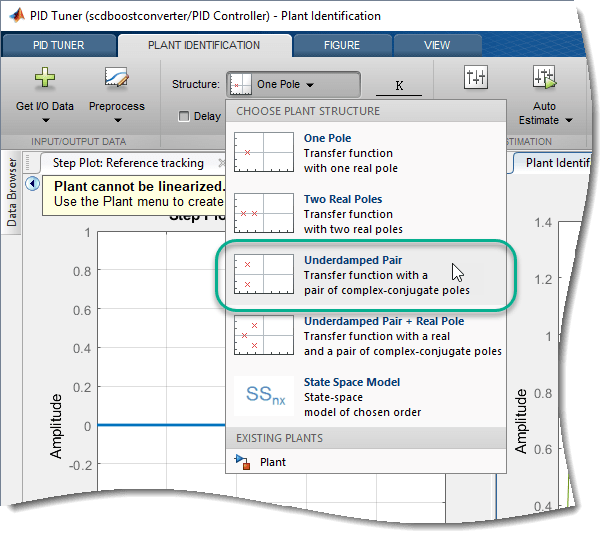Open the FIGURE tab
This screenshot has height=539, width=608.
pyautogui.click(x=342, y=45)
